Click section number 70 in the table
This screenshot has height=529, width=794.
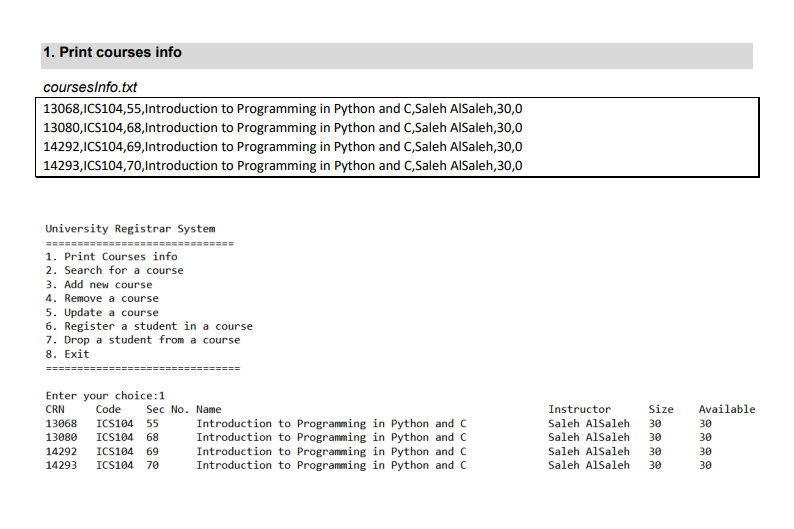click(152, 465)
